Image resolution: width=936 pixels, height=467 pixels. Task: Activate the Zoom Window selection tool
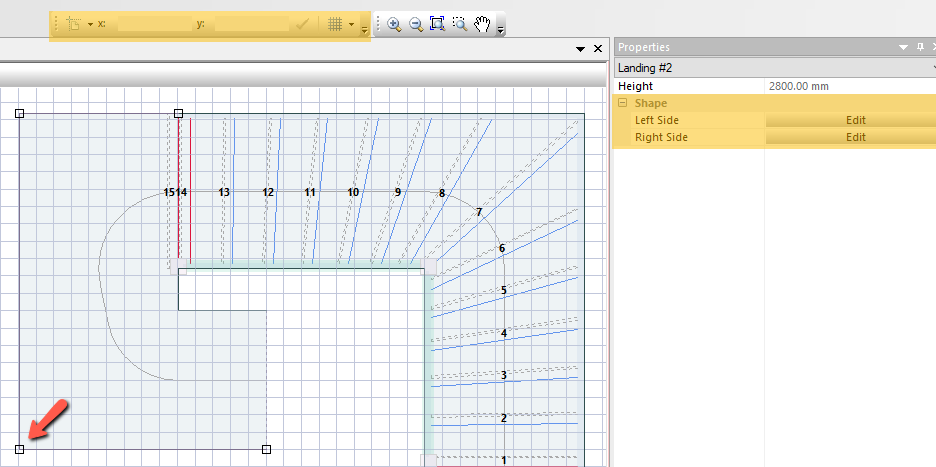click(459, 25)
